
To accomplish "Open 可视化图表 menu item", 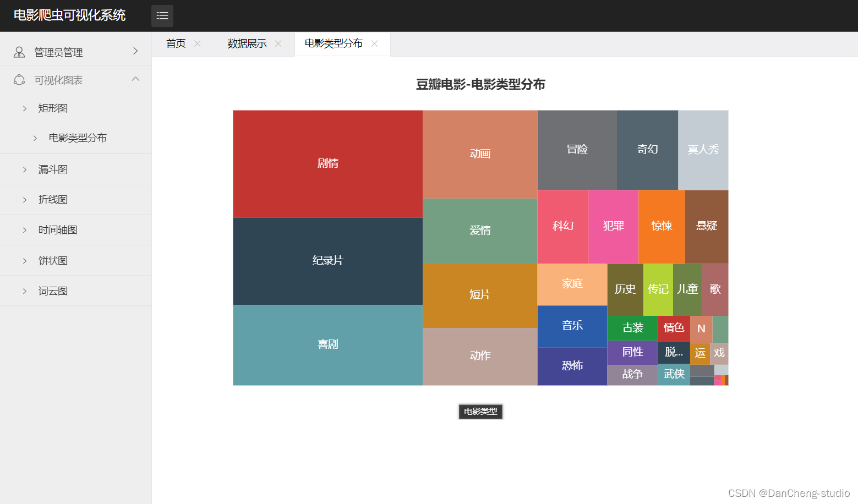I will click(x=76, y=80).
